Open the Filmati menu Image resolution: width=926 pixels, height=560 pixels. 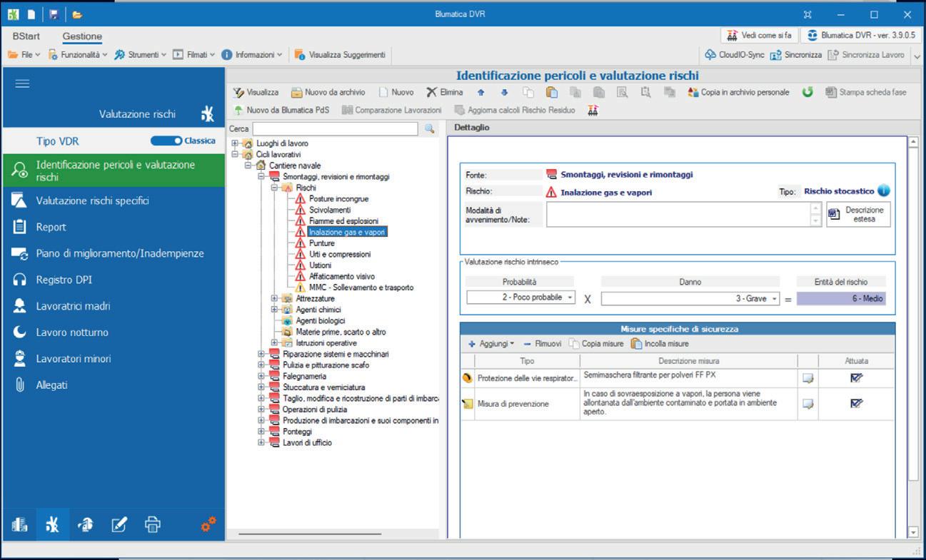(194, 54)
